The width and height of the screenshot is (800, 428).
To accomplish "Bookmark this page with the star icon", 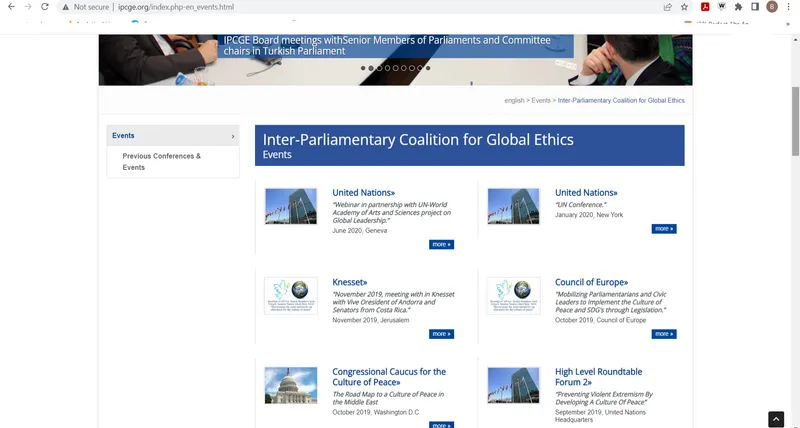I will 684,7.
